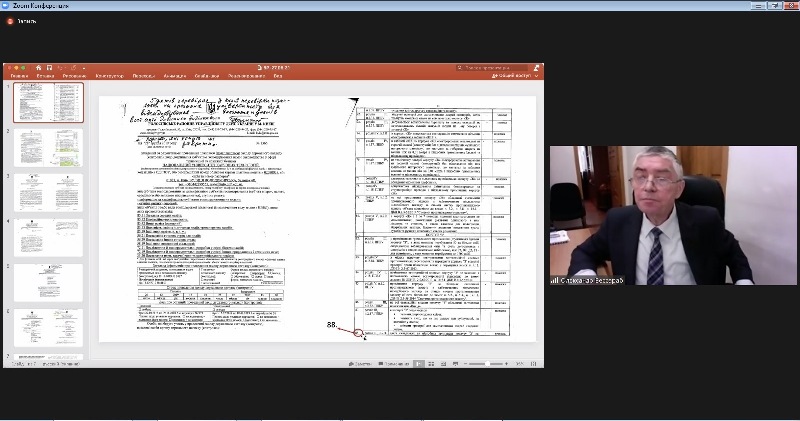Click the Save icon in PowerPoint title bar

[49, 67]
